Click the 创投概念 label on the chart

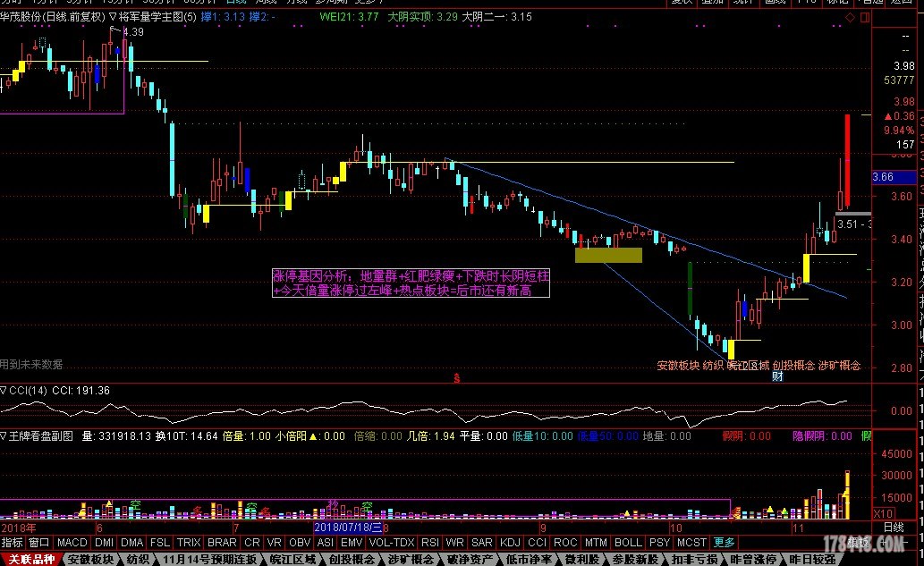tap(793, 366)
